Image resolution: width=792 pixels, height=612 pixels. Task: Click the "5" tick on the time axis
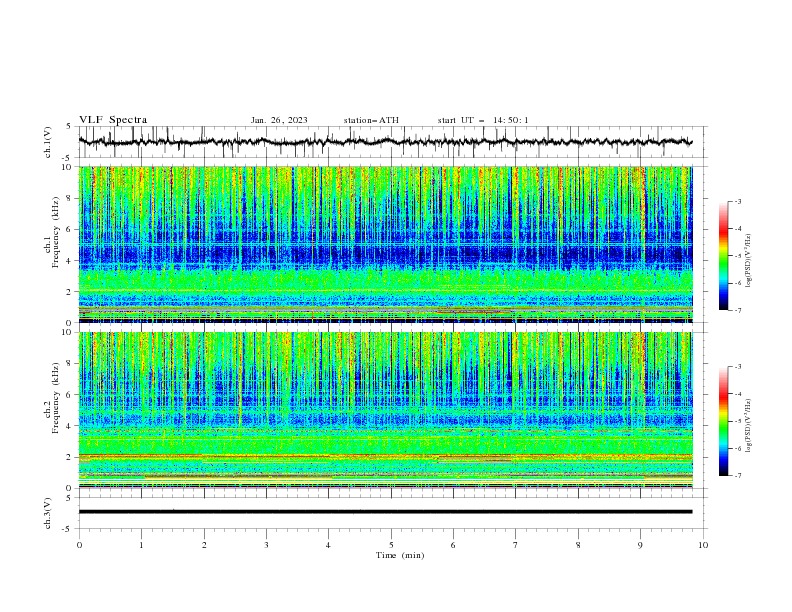(391, 545)
